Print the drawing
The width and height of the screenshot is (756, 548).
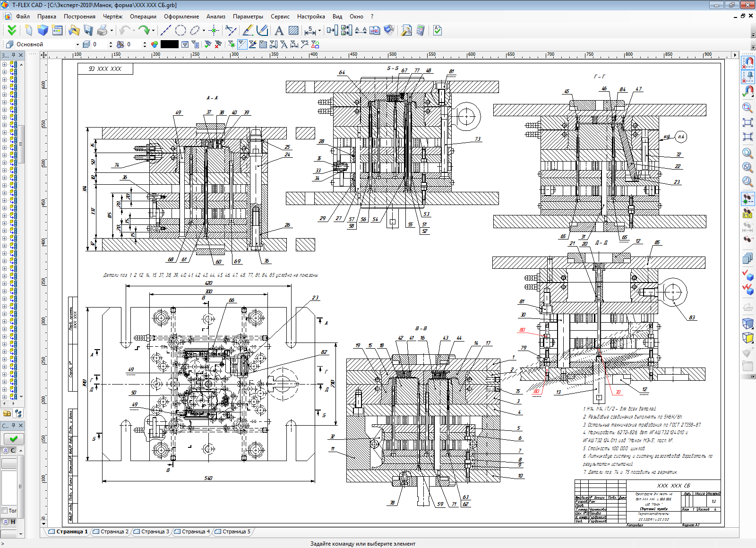[102, 30]
